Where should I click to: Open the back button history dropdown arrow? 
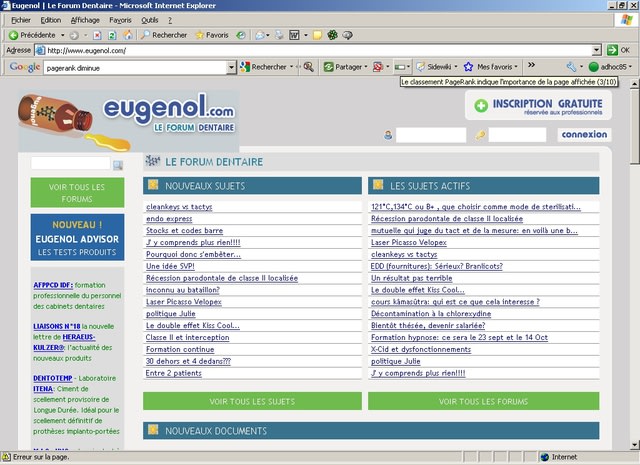pyautogui.click(x=62, y=36)
